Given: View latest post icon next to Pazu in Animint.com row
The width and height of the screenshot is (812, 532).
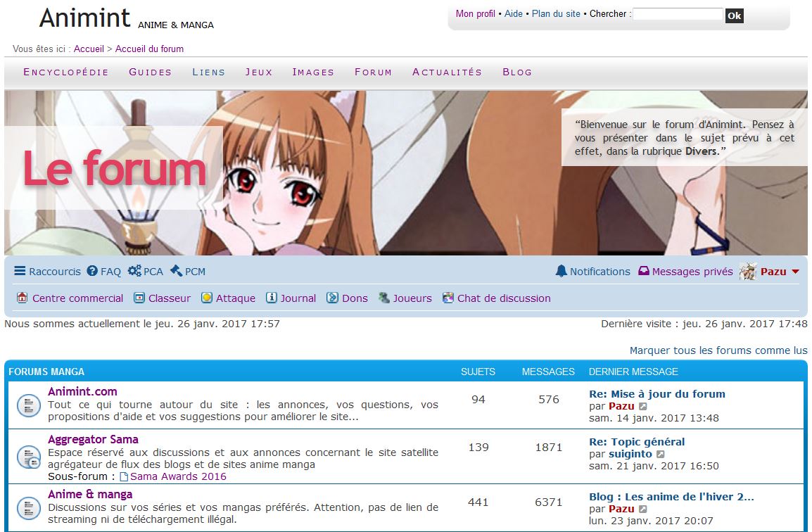Looking at the screenshot, I should click(642, 407).
